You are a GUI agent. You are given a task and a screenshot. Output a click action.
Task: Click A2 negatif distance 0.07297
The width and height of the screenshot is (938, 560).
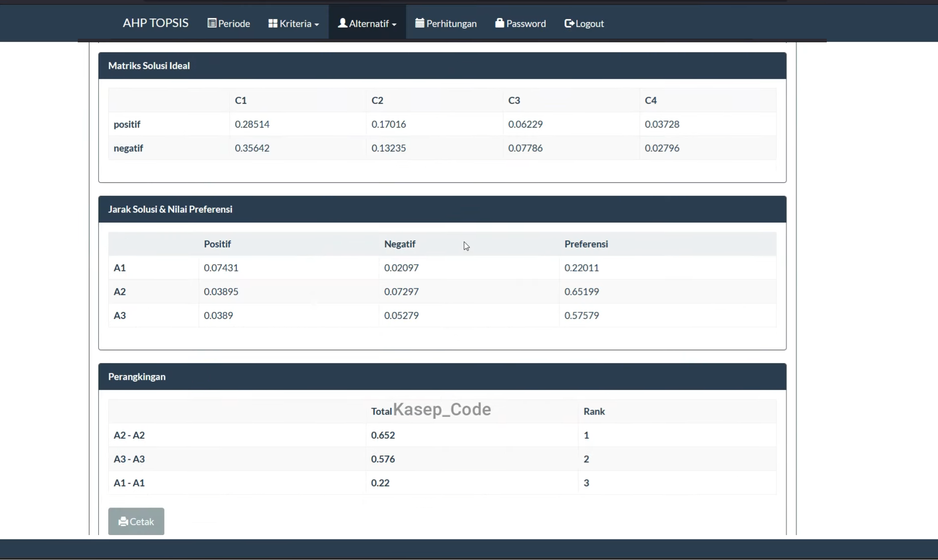pos(401,291)
